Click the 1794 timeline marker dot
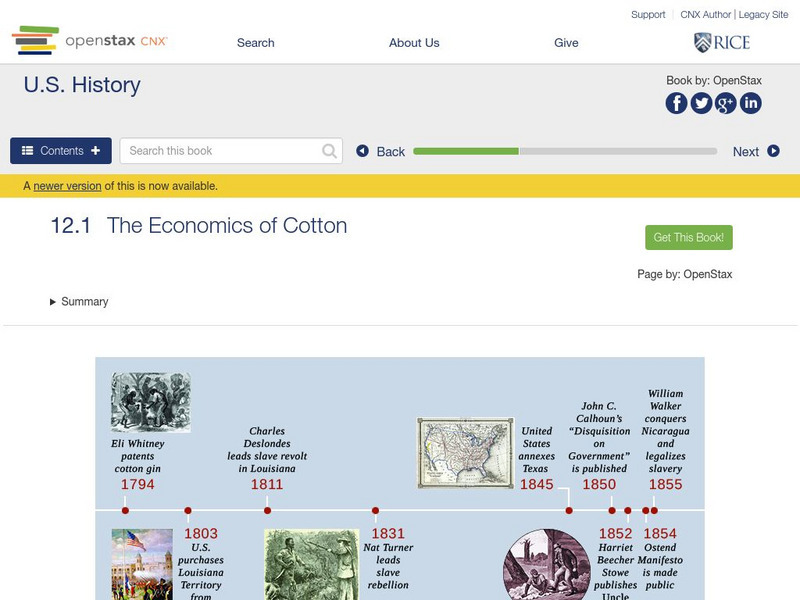 pos(125,510)
